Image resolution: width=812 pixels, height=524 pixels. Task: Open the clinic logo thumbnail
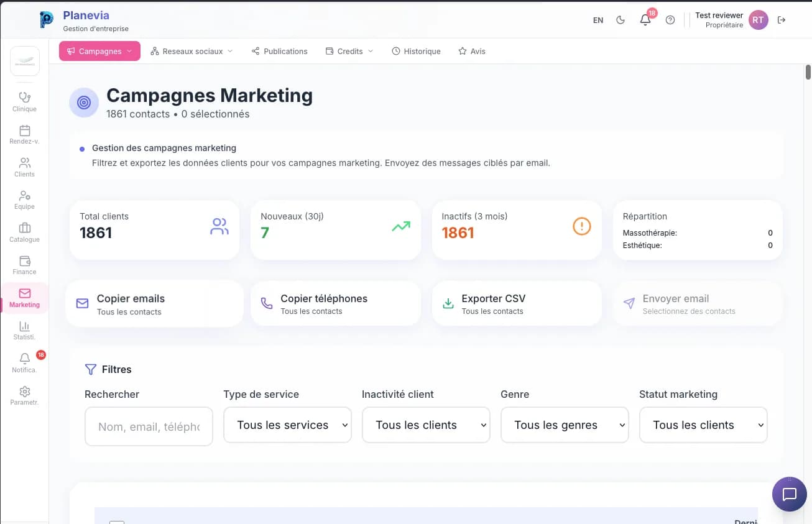tap(25, 62)
